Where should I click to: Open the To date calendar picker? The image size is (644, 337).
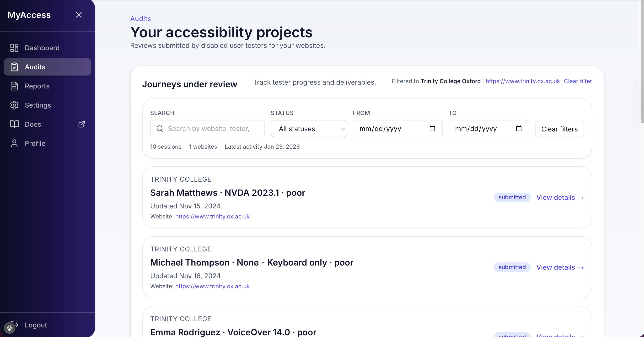519,129
